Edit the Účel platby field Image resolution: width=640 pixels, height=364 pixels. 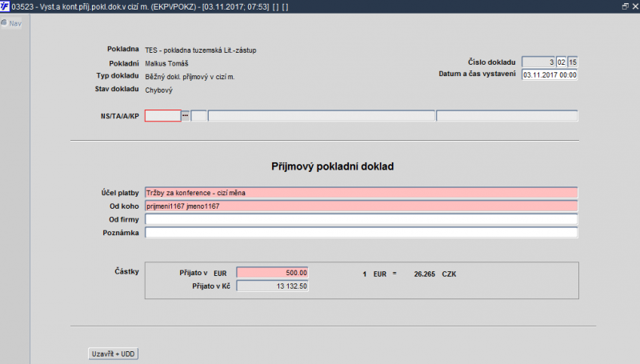[362, 193]
